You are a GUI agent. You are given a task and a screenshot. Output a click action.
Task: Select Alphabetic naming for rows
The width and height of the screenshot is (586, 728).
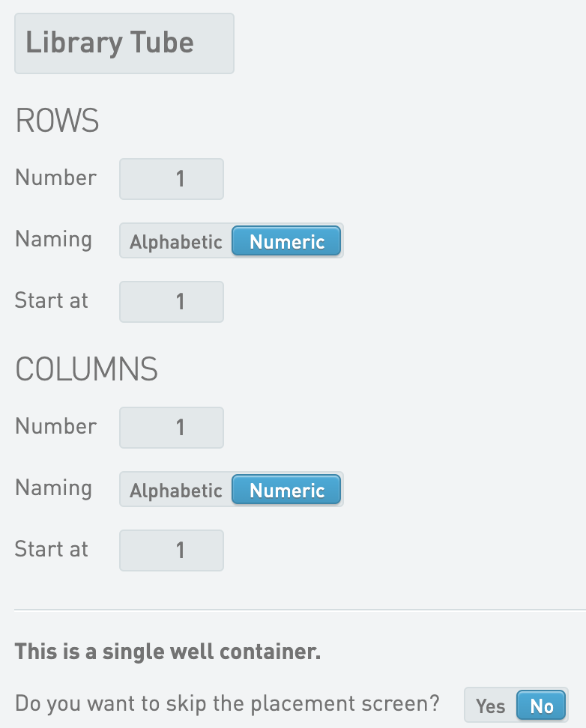(x=176, y=242)
